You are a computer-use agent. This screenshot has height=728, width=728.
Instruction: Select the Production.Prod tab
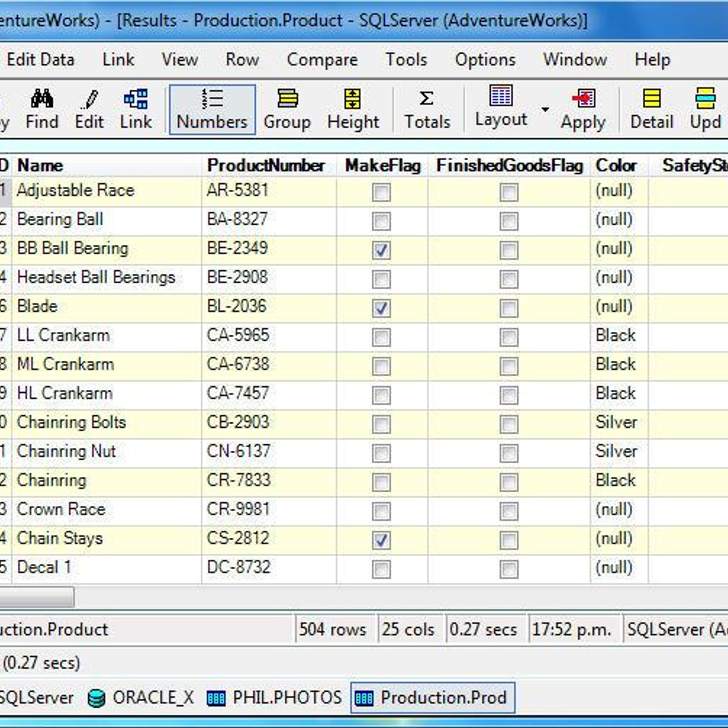432,698
